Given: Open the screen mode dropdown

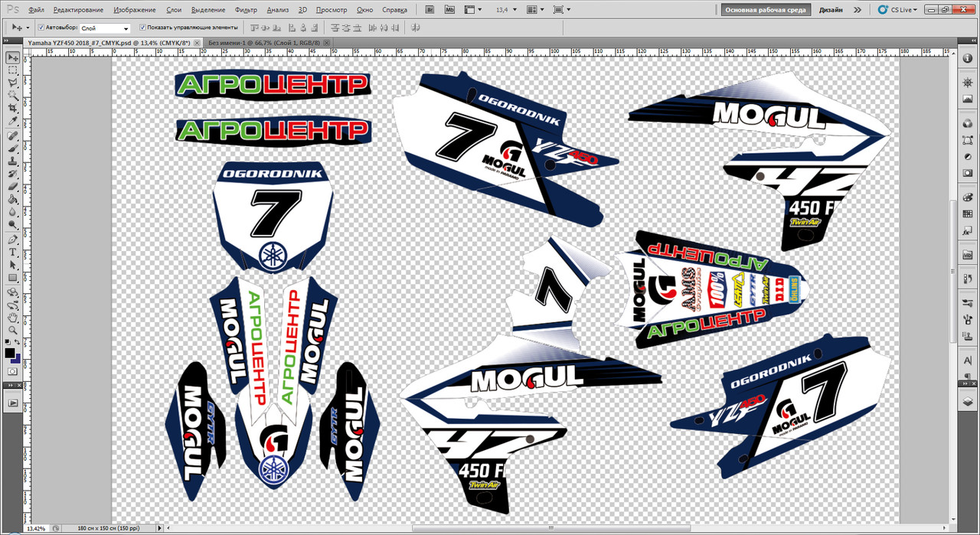Looking at the screenshot, I should pos(561,10).
